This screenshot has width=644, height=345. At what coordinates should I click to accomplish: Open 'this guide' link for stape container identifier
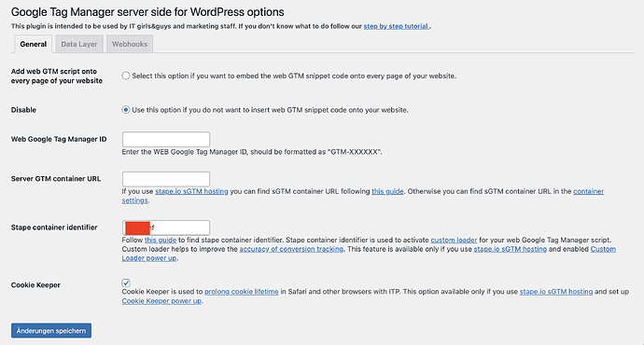(x=161, y=240)
